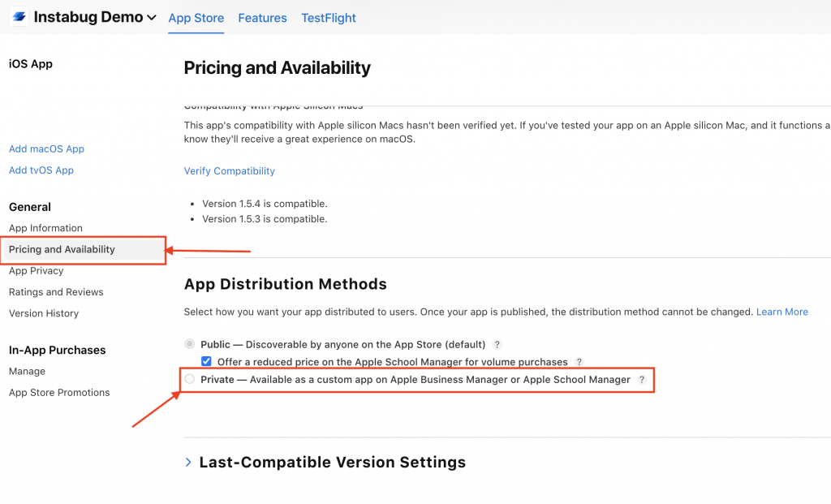Click the Verify Compatibility link
The image size is (831, 504).
(230, 170)
